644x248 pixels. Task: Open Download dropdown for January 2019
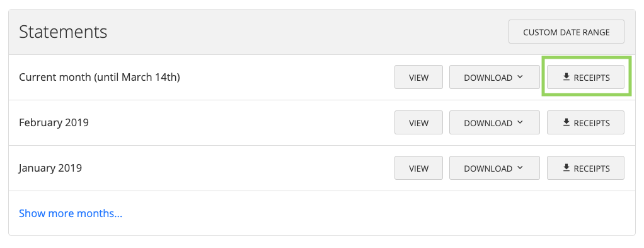click(x=494, y=168)
